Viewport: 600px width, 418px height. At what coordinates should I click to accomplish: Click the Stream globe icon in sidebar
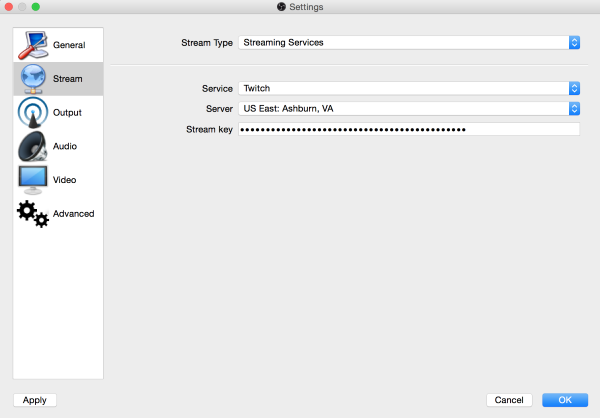click(x=33, y=79)
